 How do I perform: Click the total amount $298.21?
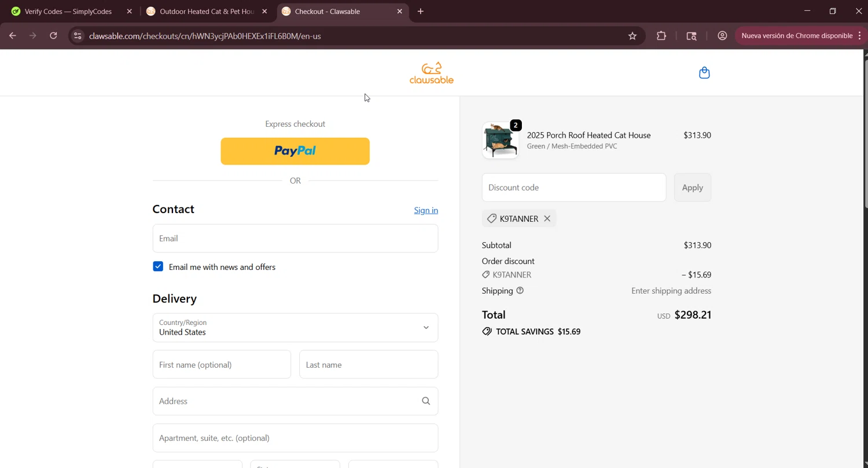(x=693, y=315)
